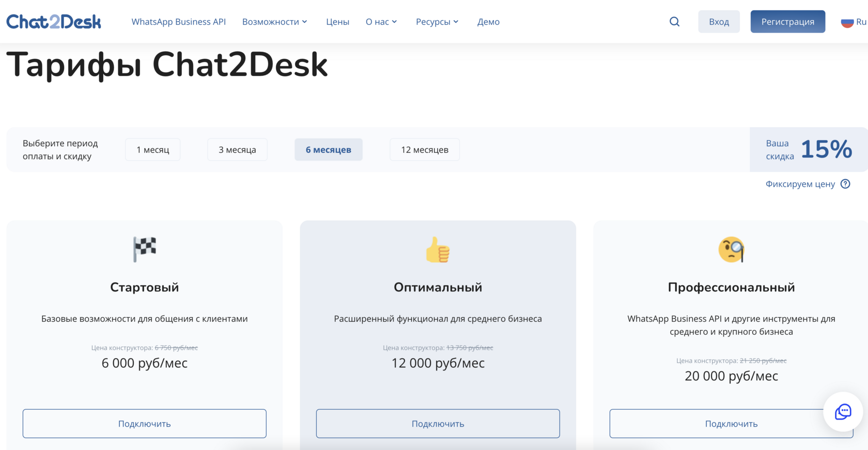Viewport: 868px width, 450px height.
Task: Click Подключить for the Оптимальный plan
Action: coord(438,424)
